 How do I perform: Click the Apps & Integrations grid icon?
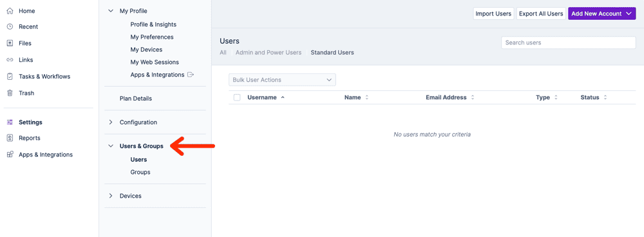point(10,155)
